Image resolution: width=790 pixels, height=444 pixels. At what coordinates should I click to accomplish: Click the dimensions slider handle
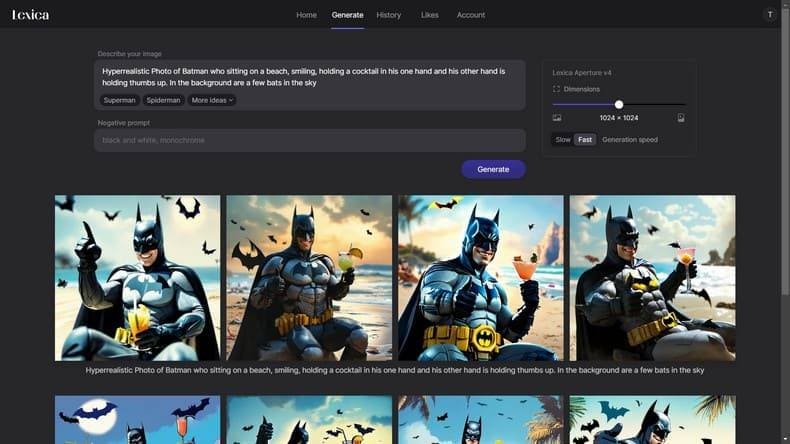click(x=619, y=104)
